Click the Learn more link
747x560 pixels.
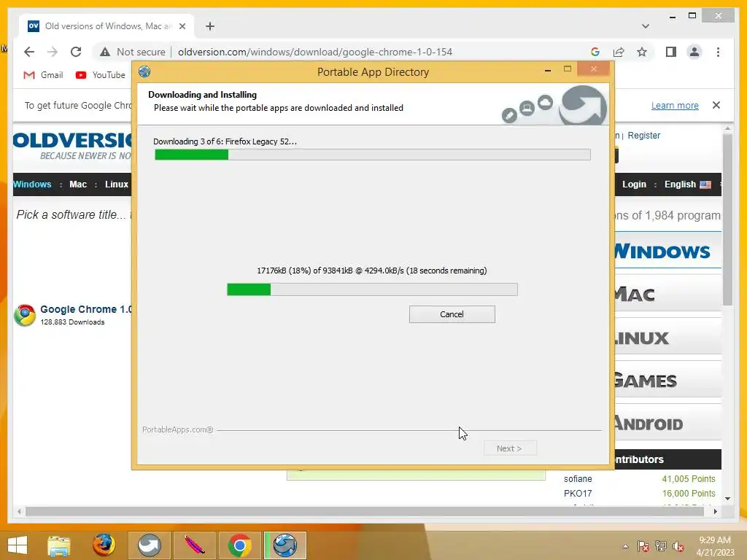(675, 105)
